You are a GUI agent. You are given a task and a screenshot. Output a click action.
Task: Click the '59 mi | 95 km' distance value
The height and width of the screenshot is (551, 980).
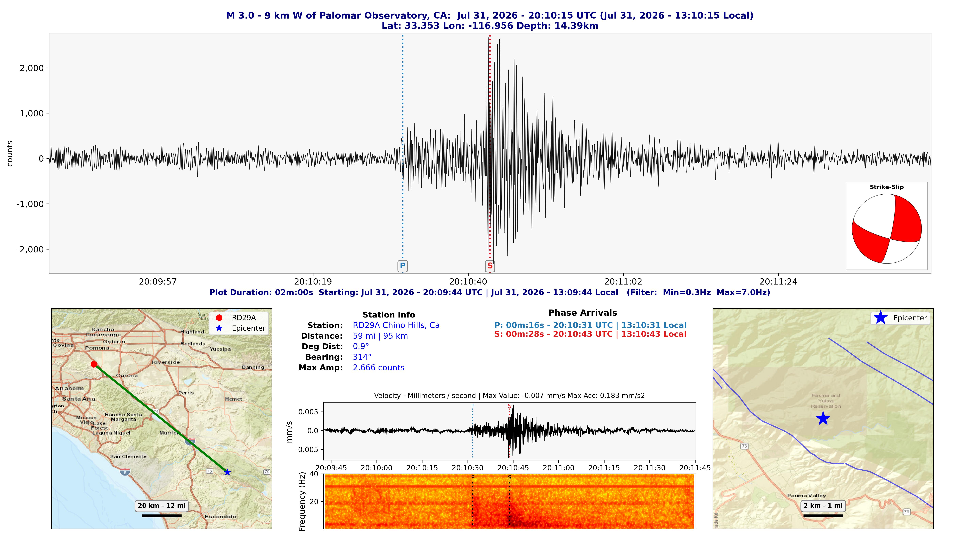(380, 336)
